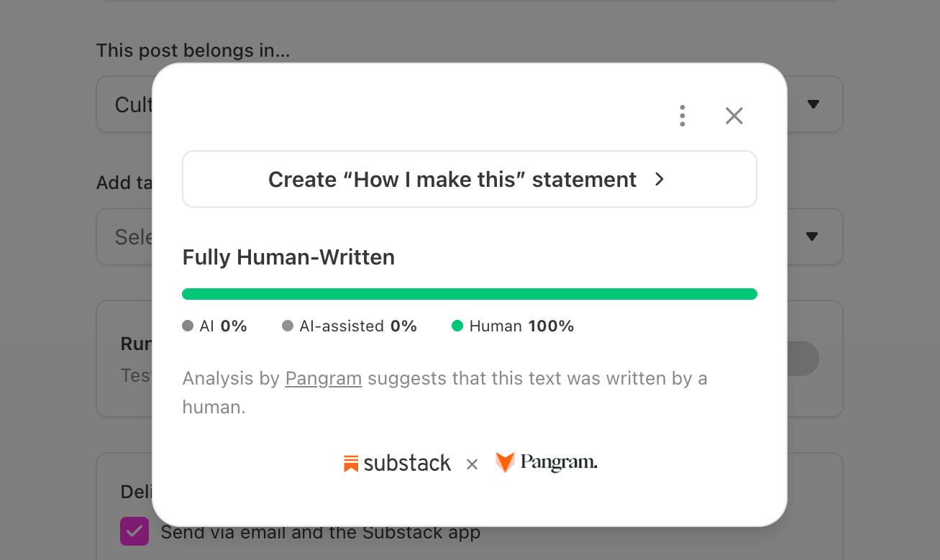Expand the post section dropdown arrow
This screenshot has width=940, height=560.
(813, 104)
